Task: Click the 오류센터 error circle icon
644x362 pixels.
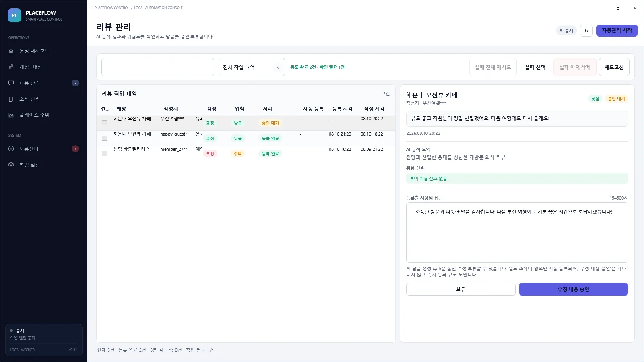Action: (11, 149)
